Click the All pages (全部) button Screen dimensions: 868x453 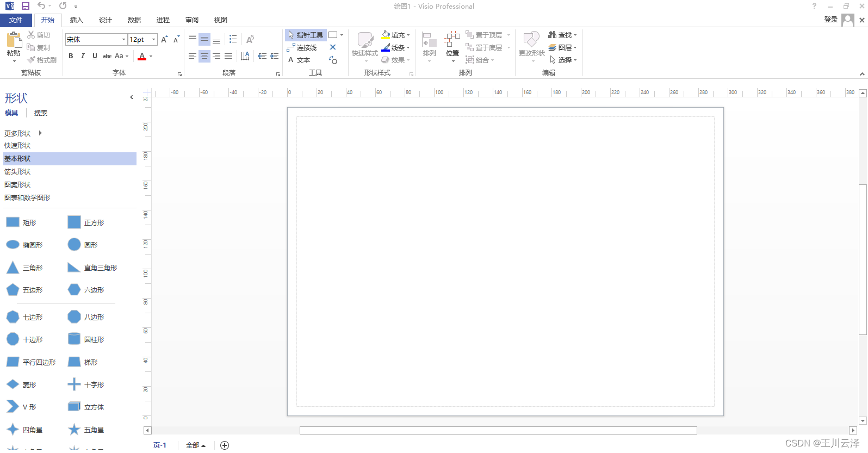pos(196,445)
